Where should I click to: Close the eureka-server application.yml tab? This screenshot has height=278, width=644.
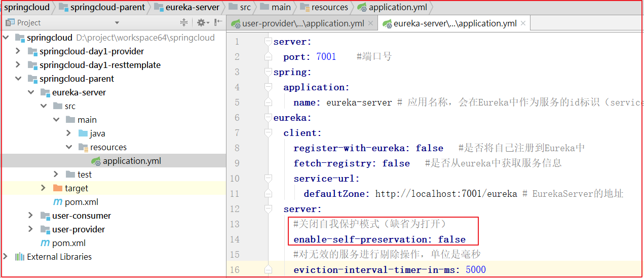coord(523,23)
